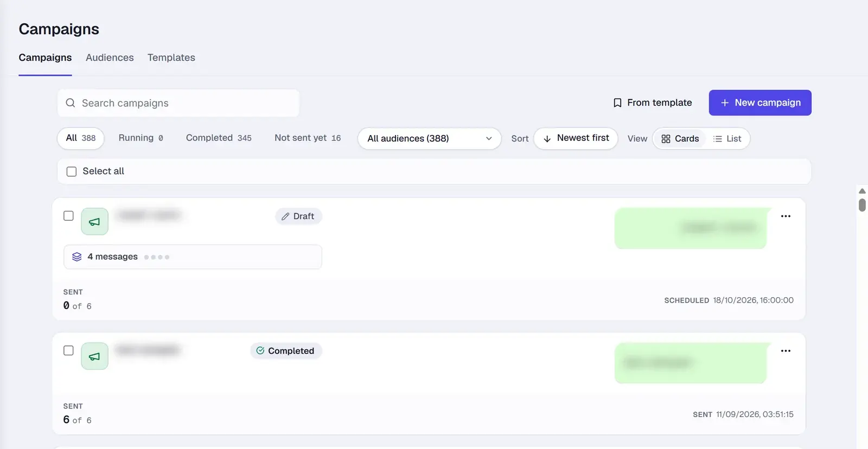This screenshot has width=868, height=449.
Task: Click the checkmark icon in the Completed badge
Action: (260, 351)
